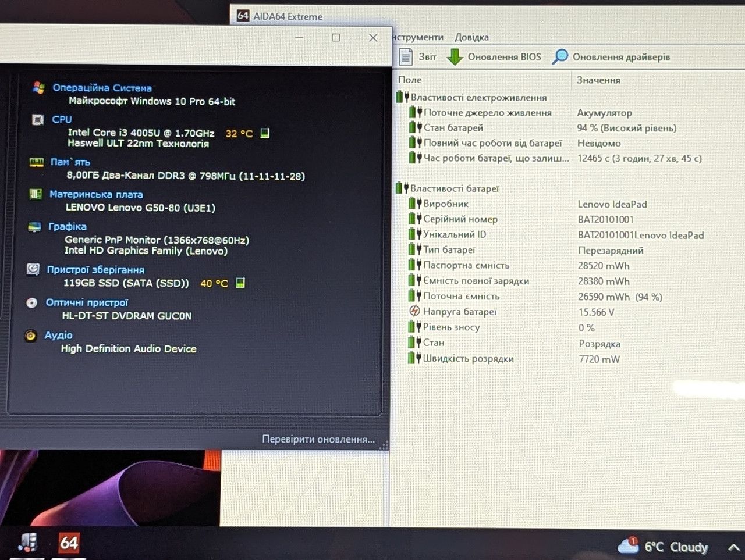Open the Аудіо section link
This screenshot has width=745, height=560.
(x=59, y=335)
